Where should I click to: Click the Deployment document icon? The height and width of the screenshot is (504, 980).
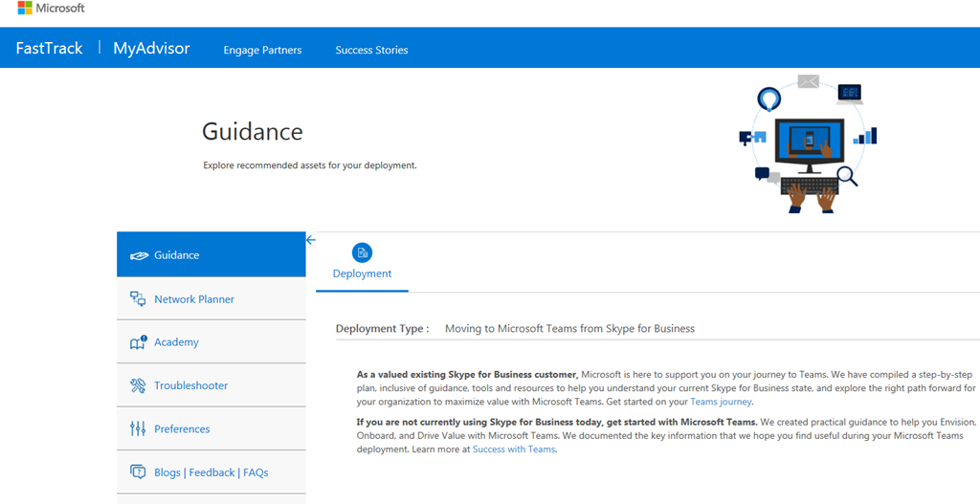pos(362,252)
